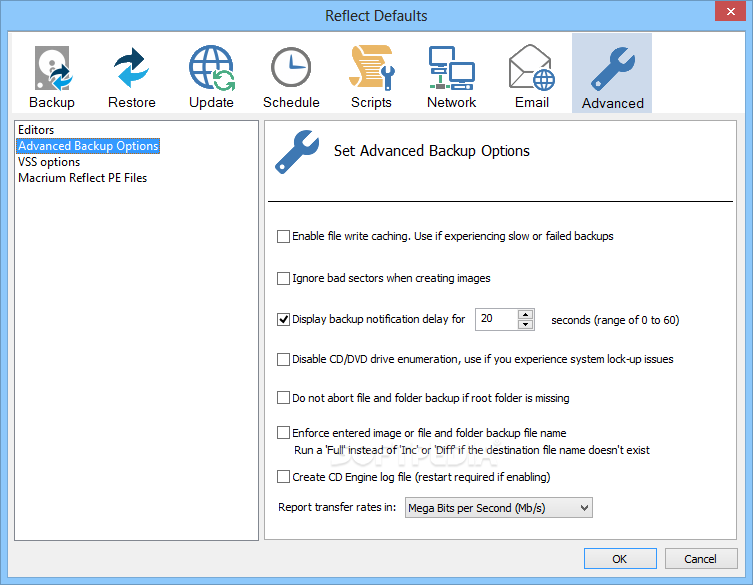This screenshot has width=753, height=585.
Task: Select Macrium Reflect PE Files item
Action: [83, 178]
